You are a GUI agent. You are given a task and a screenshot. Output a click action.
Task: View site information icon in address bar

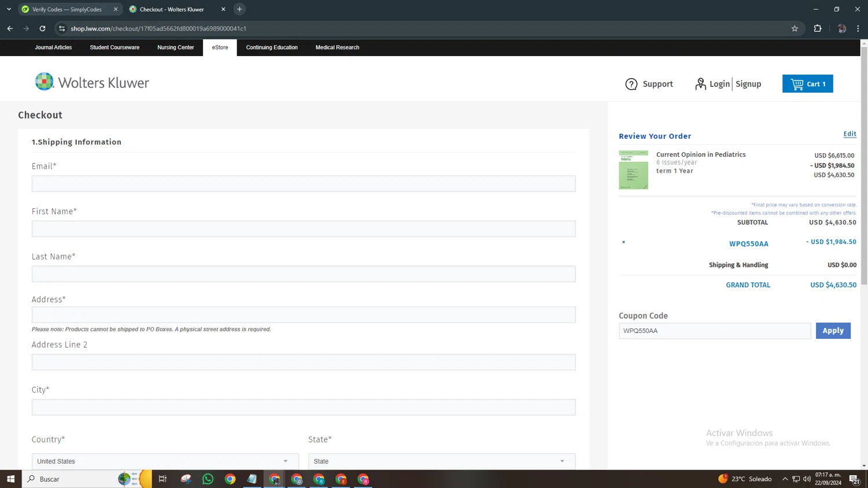[x=62, y=28]
